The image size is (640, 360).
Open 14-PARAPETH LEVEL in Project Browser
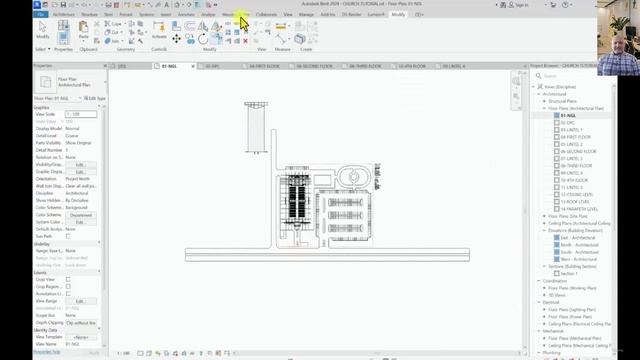[579, 209]
